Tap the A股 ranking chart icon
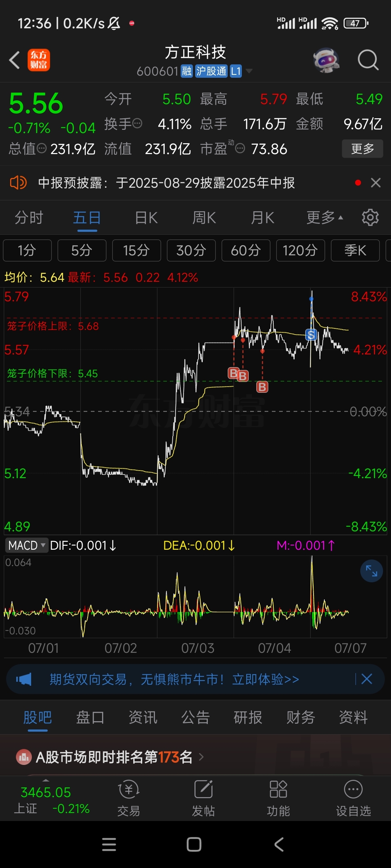 24,757
